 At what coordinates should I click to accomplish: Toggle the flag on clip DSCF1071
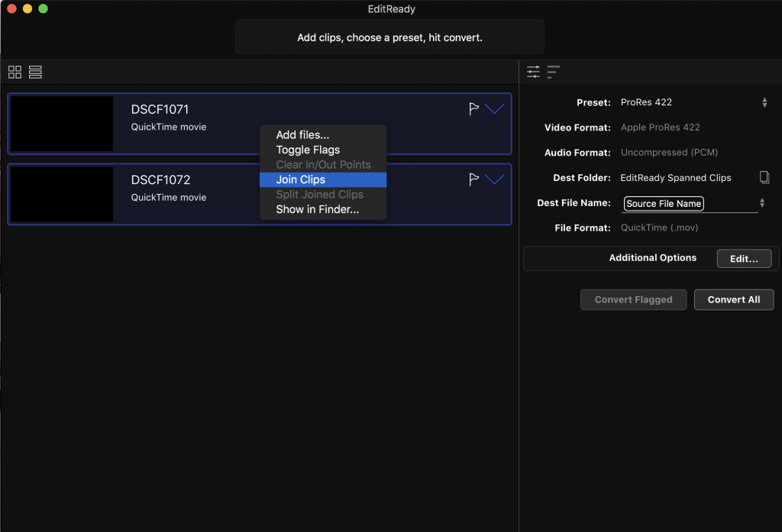pos(473,109)
